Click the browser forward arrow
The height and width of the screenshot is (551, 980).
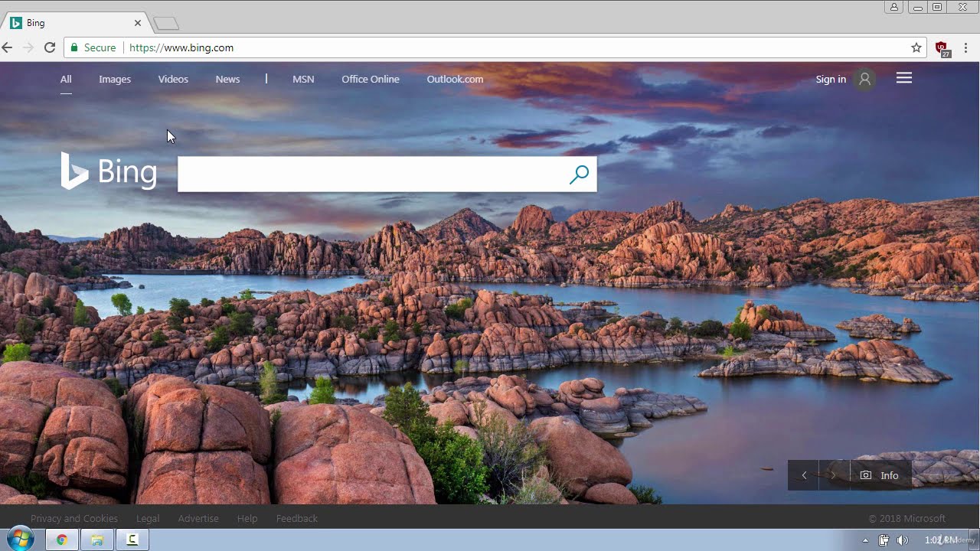pos(28,47)
